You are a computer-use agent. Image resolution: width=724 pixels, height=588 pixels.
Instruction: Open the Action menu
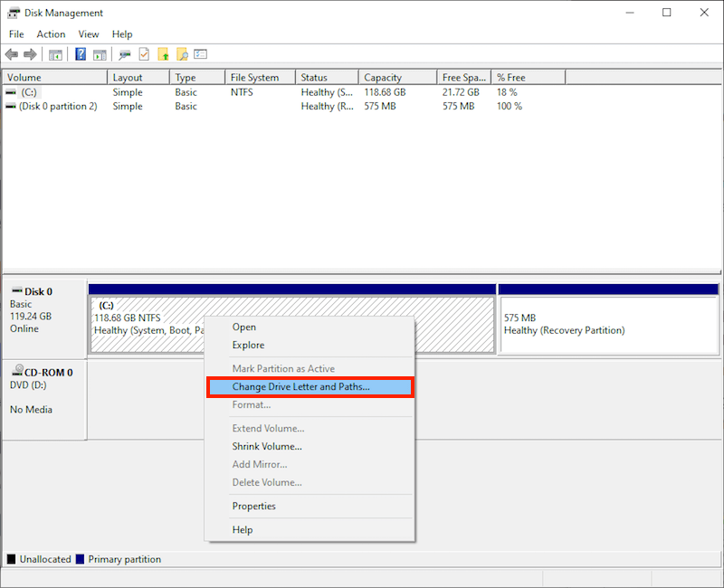click(x=51, y=34)
